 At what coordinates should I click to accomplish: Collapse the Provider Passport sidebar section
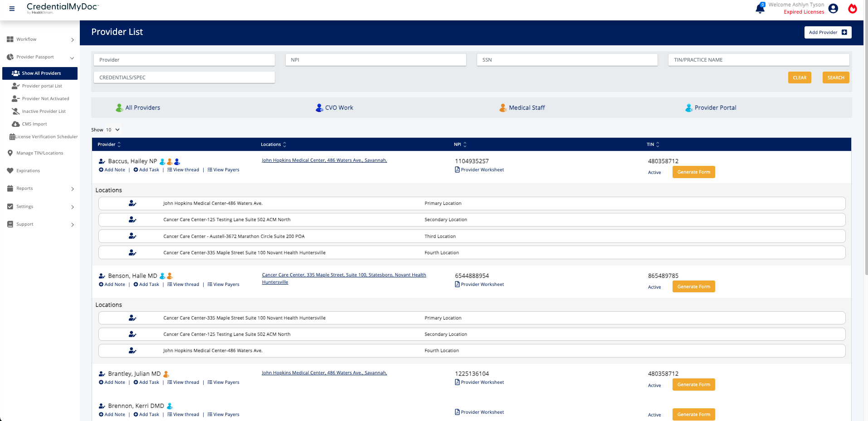72,58
